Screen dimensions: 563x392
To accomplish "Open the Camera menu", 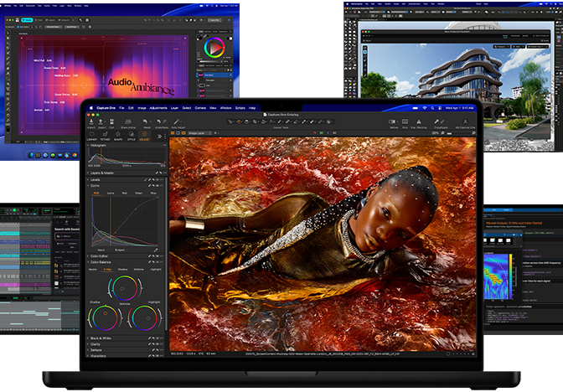I will [200, 108].
